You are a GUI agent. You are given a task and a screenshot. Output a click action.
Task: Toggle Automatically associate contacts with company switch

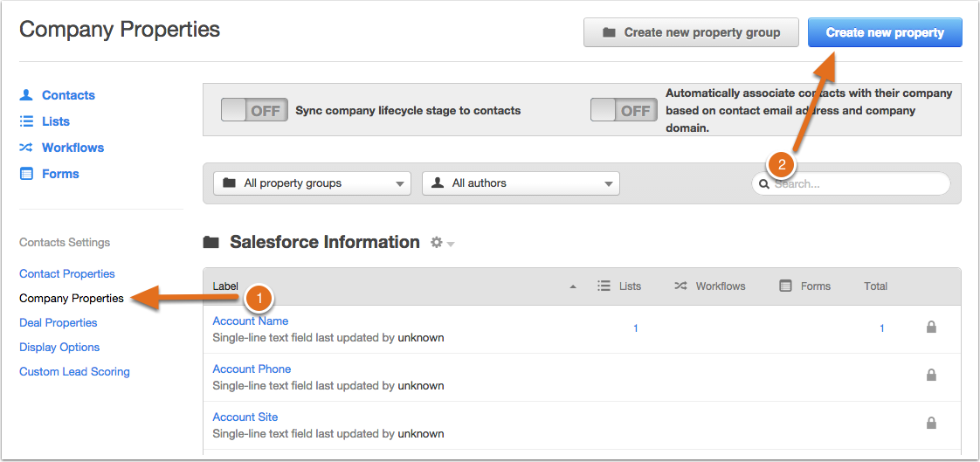click(624, 110)
